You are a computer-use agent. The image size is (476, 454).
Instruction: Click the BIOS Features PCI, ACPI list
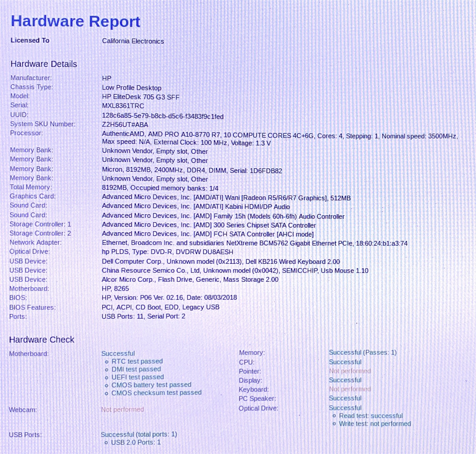pyautogui.click(x=161, y=307)
